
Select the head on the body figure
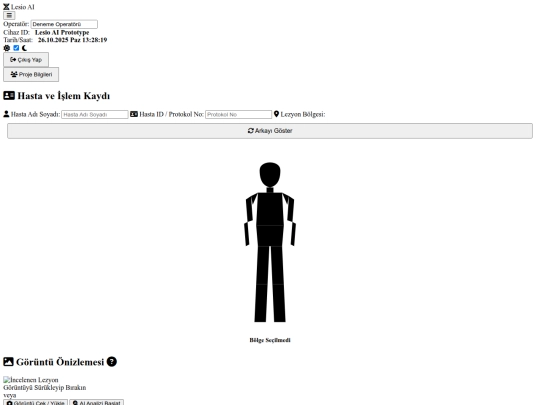(x=270, y=175)
